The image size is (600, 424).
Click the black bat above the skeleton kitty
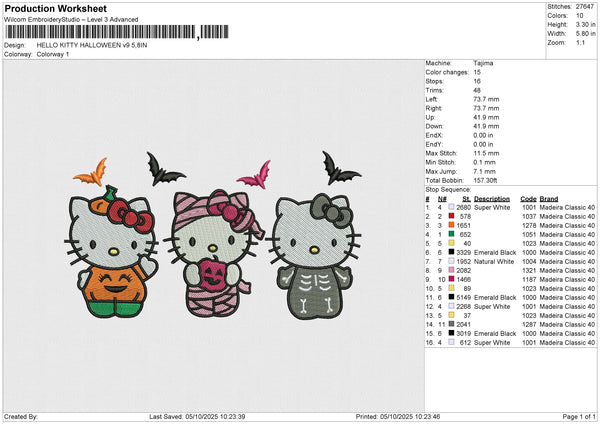(340, 168)
